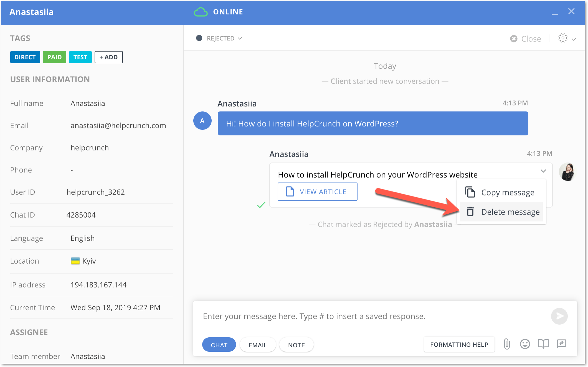The image size is (588, 367).
Task: Insert a saved response hash icon
Action: click(x=562, y=344)
